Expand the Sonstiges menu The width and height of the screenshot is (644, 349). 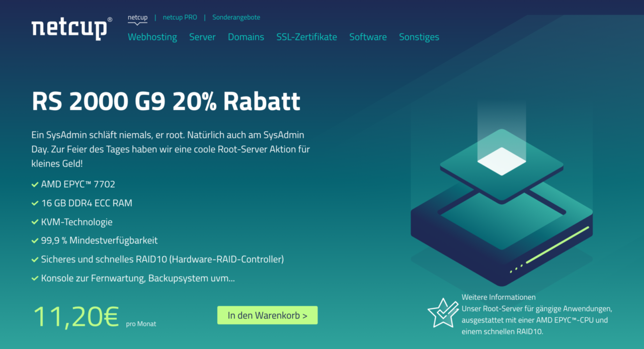[x=419, y=37]
